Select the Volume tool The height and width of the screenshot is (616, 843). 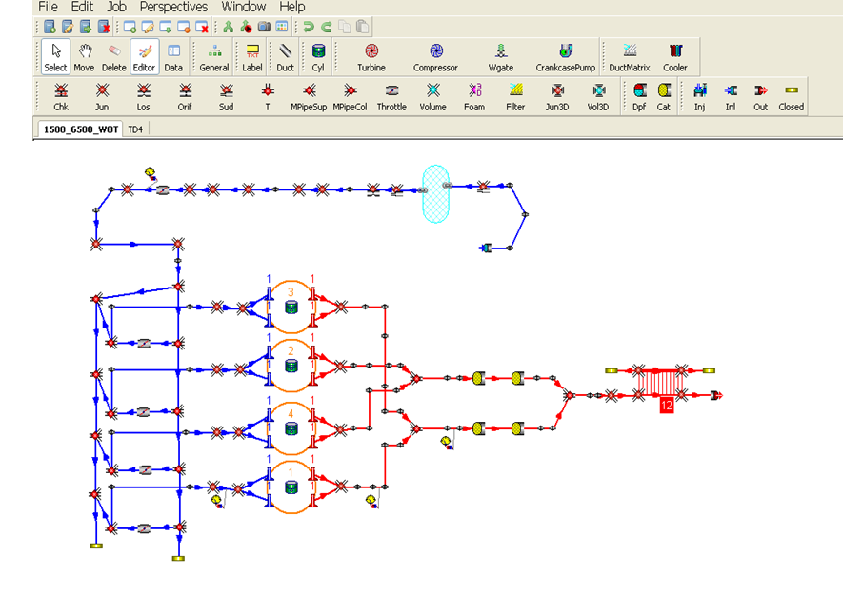click(x=432, y=97)
